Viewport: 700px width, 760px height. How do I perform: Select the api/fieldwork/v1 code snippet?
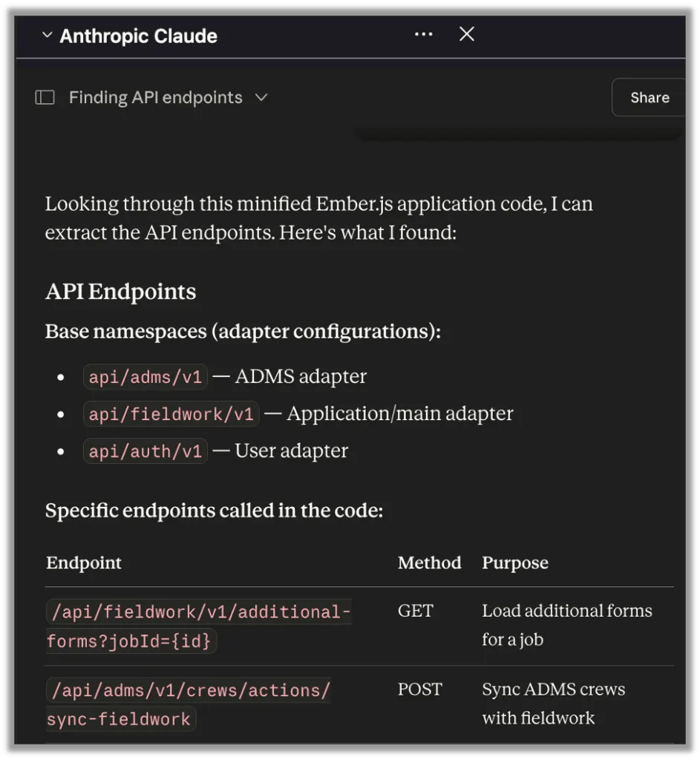pos(171,414)
